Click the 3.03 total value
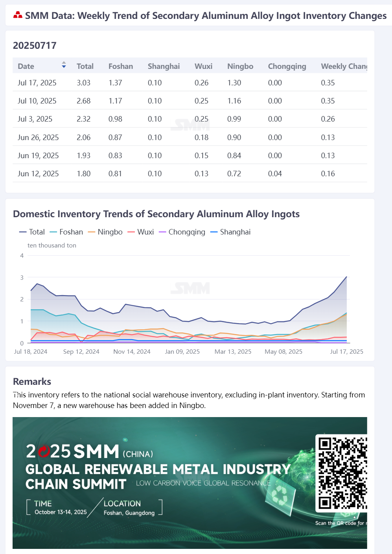This screenshot has height=554, width=392. tap(83, 83)
